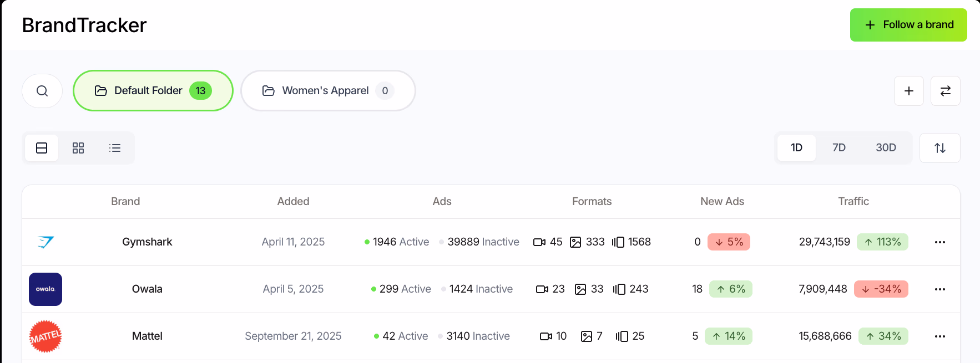Select the 30D time range

pyautogui.click(x=886, y=148)
